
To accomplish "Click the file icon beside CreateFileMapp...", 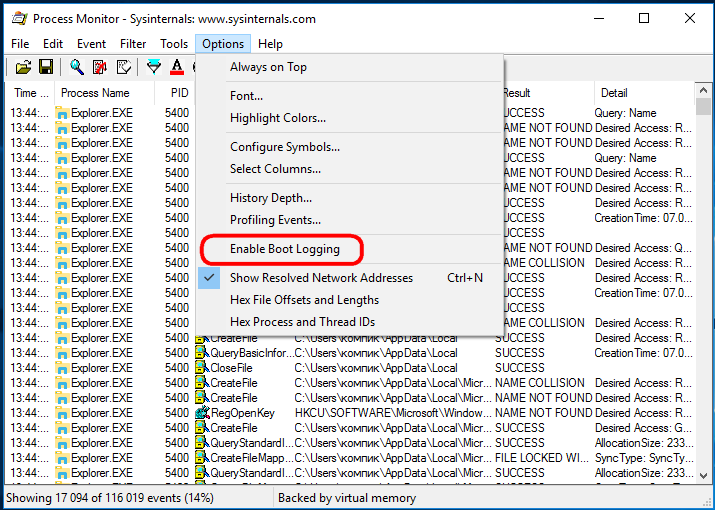I will click(202, 458).
